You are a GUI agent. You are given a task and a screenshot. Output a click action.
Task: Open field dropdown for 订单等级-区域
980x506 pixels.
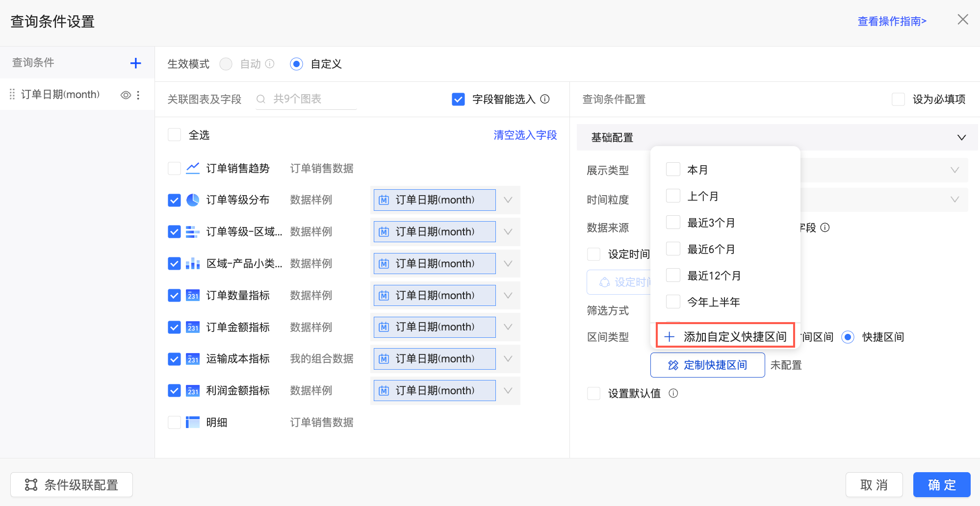click(508, 232)
